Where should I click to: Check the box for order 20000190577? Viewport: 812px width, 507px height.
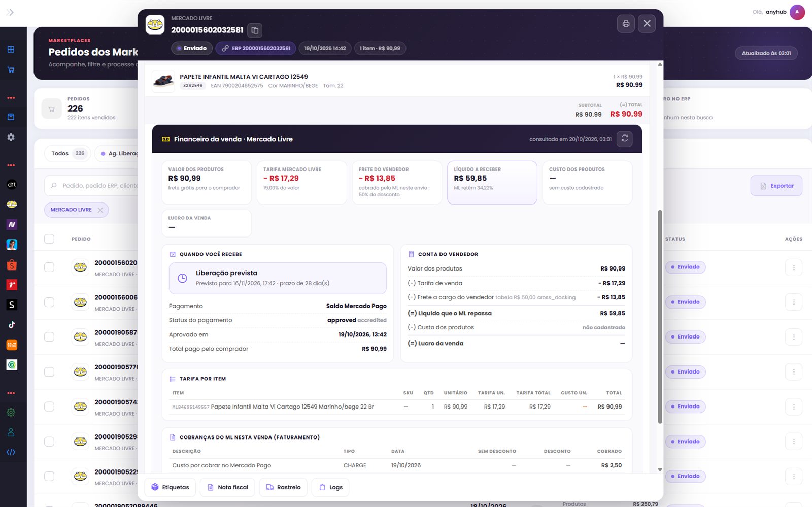click(x=49, y=372)
